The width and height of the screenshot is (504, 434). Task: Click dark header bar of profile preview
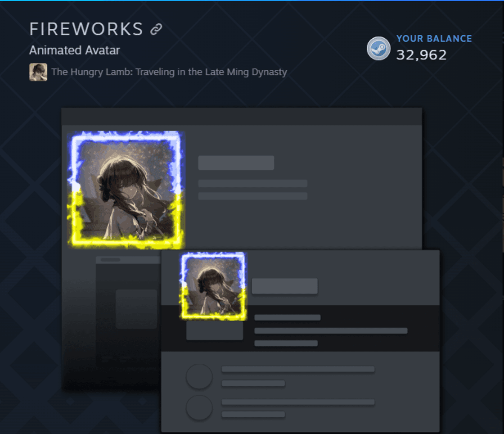242,116
